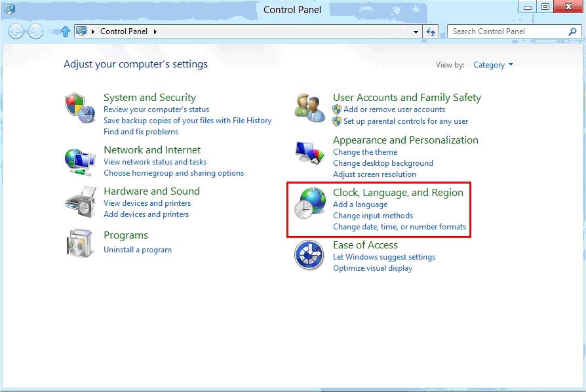
Task: Click Add a language
Action: [x=361, y=205]
